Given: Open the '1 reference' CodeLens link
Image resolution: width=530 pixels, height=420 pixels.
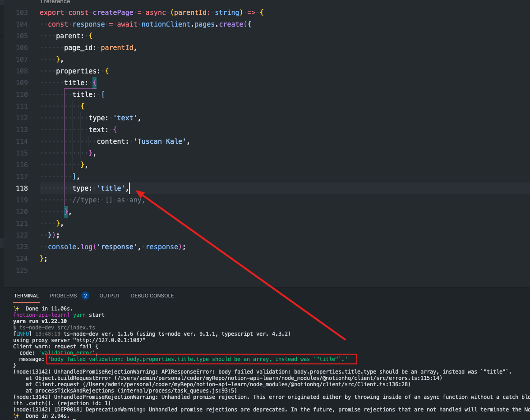Looking at the screenshot, I should 55,2.
